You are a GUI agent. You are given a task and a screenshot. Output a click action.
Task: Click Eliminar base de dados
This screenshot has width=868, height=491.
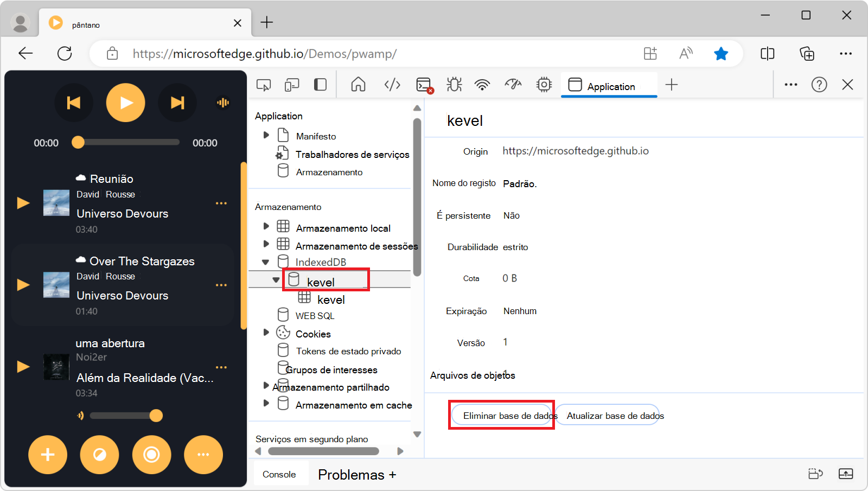click(502, 415)
